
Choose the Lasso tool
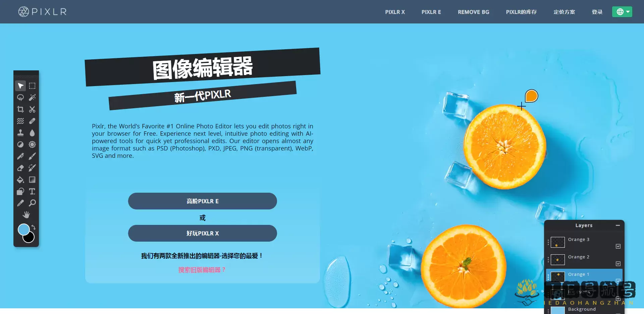pyautogui.click(x=20, y=98)
